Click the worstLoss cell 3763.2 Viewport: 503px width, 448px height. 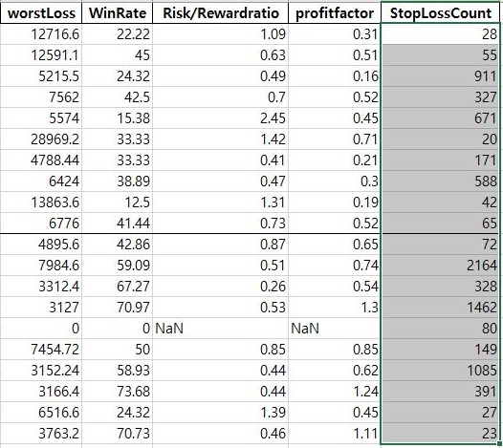pos(41,434)
